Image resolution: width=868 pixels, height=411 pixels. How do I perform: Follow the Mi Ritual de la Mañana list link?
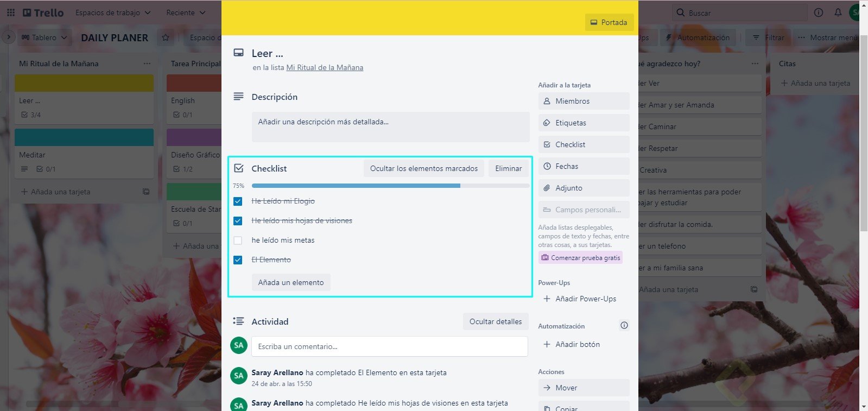coord(325,67)
